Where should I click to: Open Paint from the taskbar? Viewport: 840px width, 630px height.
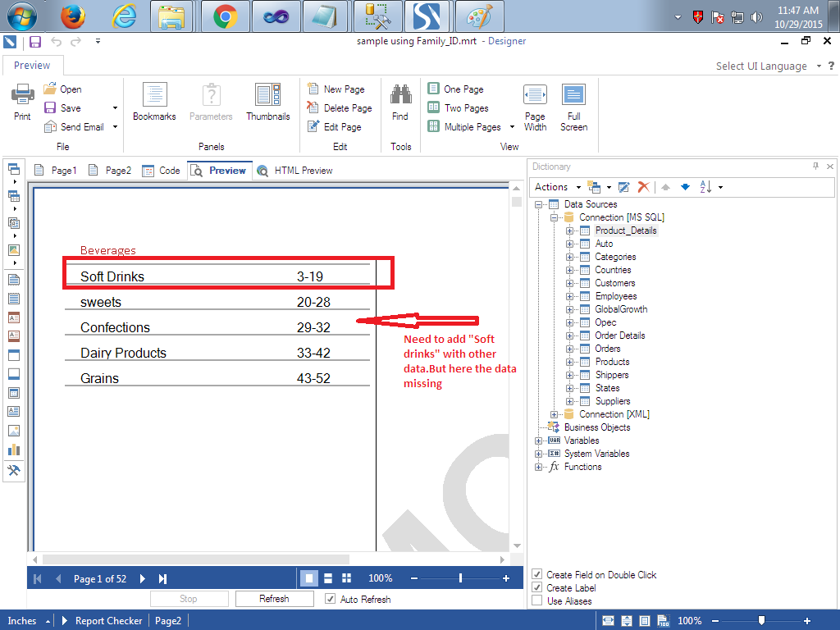[x=480, y=16]
